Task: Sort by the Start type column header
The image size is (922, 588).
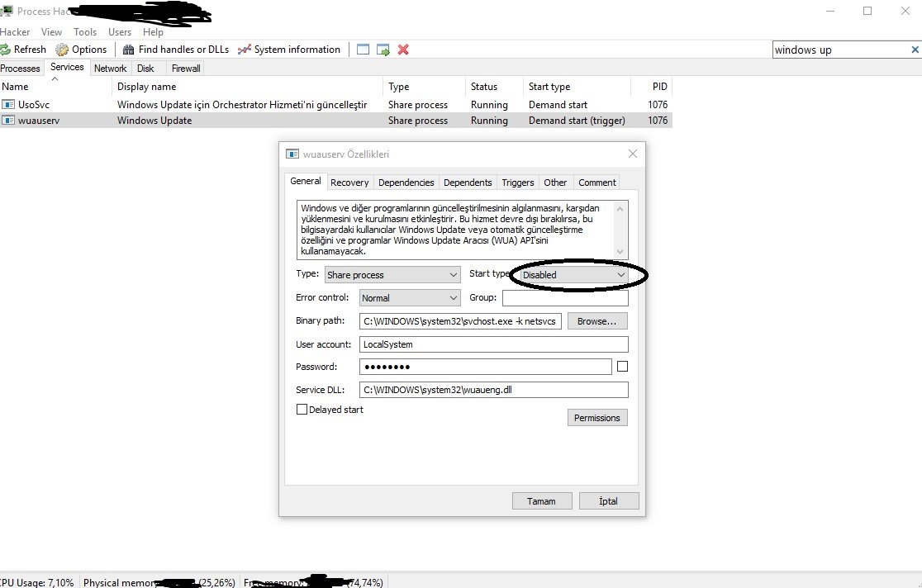Action: pyautogui.click(x=577, y=87)
